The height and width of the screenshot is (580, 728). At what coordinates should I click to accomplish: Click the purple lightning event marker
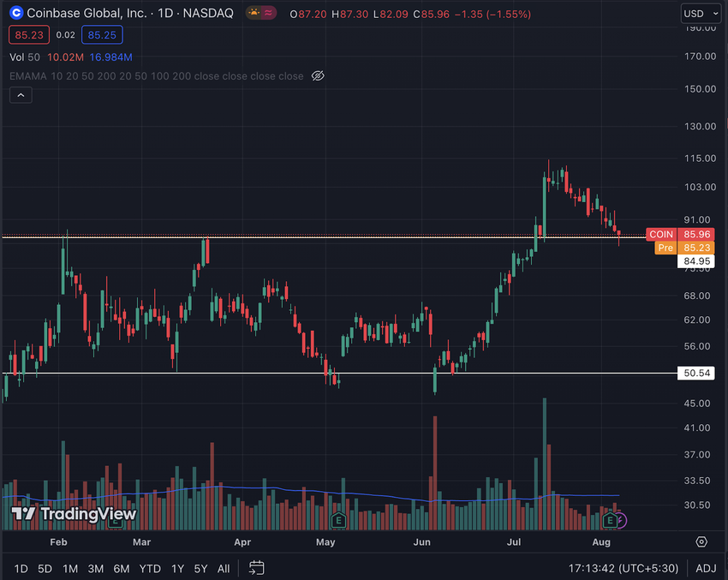point(621,521)
